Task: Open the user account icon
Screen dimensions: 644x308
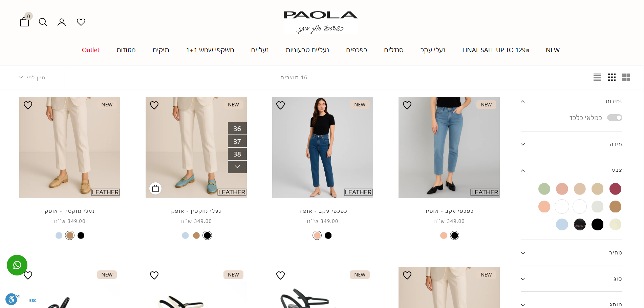Action: (62, 22)
